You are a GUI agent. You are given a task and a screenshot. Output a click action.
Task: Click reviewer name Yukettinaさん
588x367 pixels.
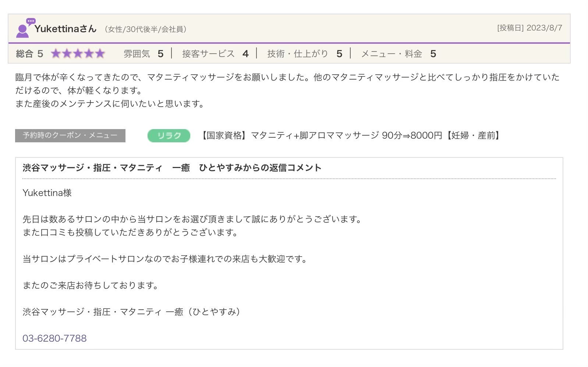[65, 29]
